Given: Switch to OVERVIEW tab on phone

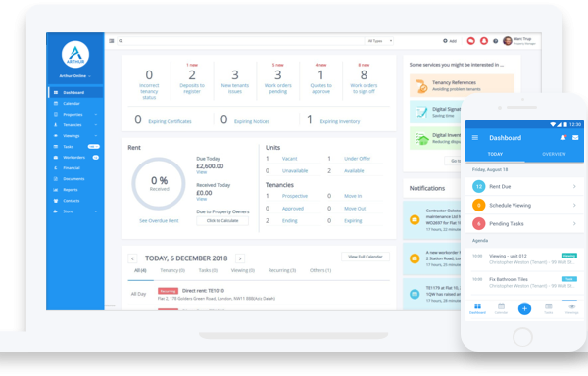Looking at the screenshot, I should [x=554, y=155].
